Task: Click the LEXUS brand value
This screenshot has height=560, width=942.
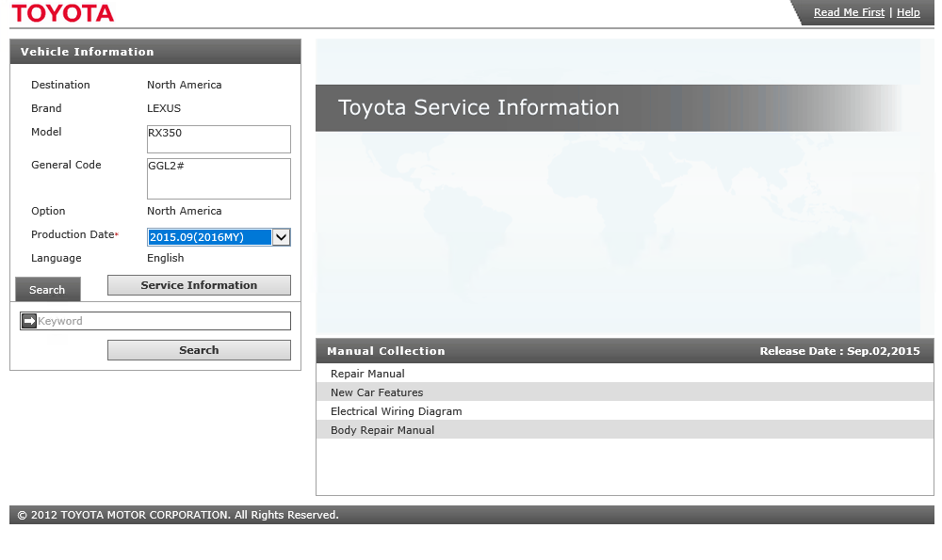Action: (x=164, y=108)
